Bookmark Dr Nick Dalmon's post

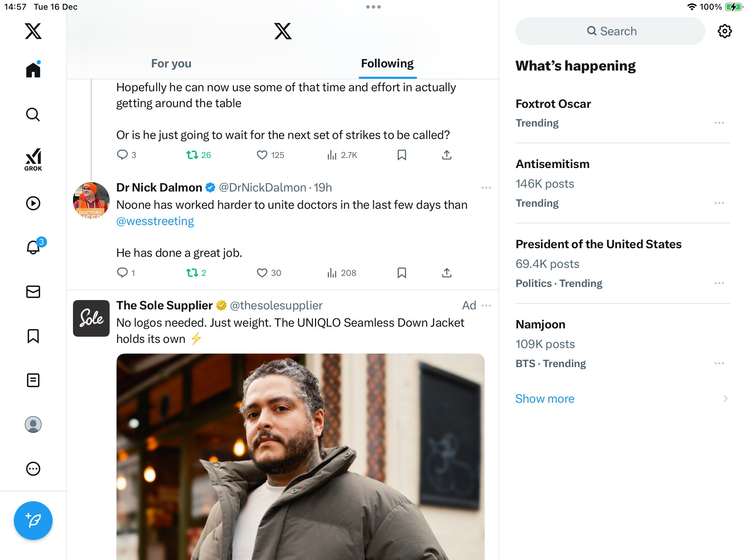click(402, 273)
